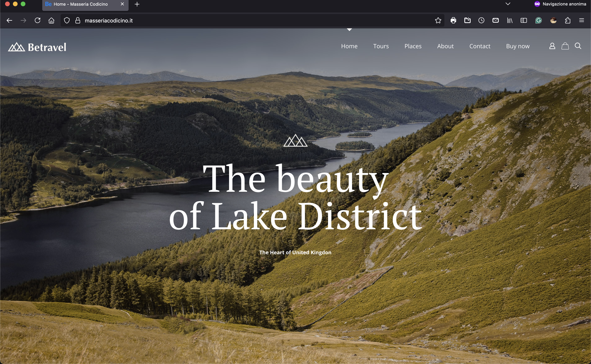591x364 pixels.
Task: Bookmark this page with the star icon
Action: pos(438,21)
